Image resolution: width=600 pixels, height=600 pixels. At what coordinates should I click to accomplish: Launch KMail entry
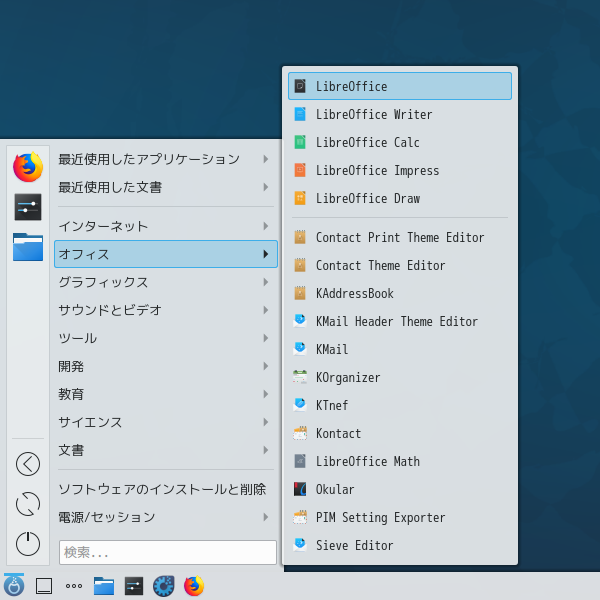(400, 349)
